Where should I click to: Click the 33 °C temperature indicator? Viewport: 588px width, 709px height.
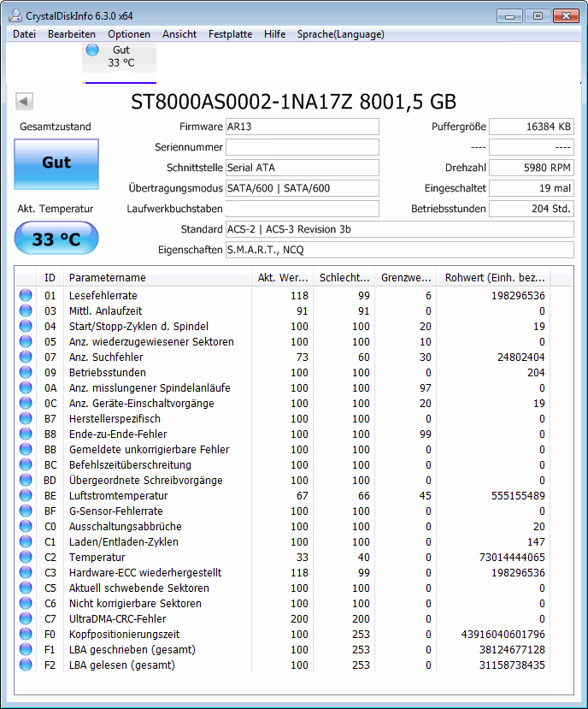click(56, 239)
